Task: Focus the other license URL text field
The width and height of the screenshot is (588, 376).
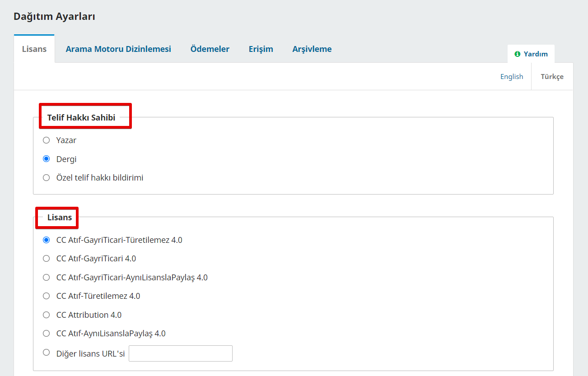Action: click(181, 353)
